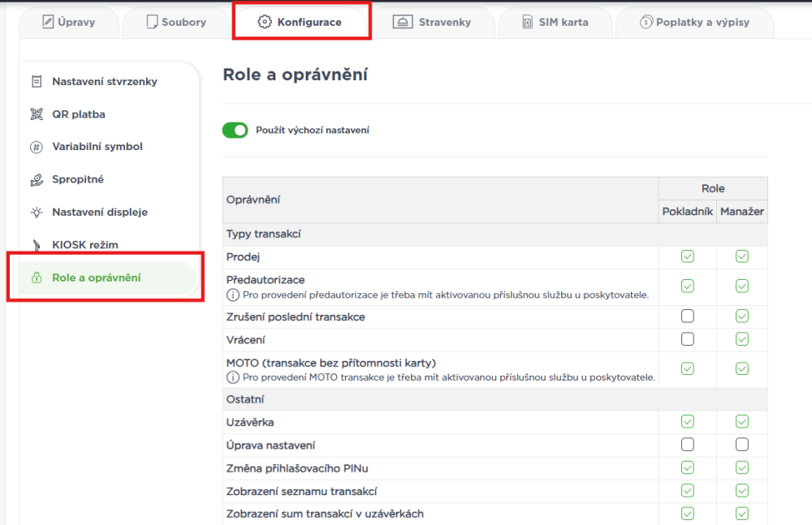Click the QR code icon in sidebar

coord(37,114)
